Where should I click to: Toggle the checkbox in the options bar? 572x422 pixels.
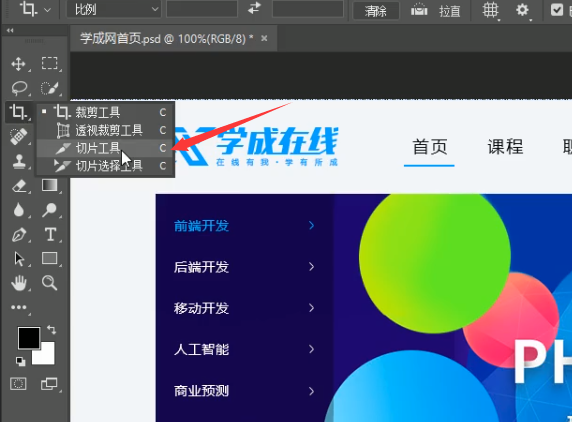557,9
